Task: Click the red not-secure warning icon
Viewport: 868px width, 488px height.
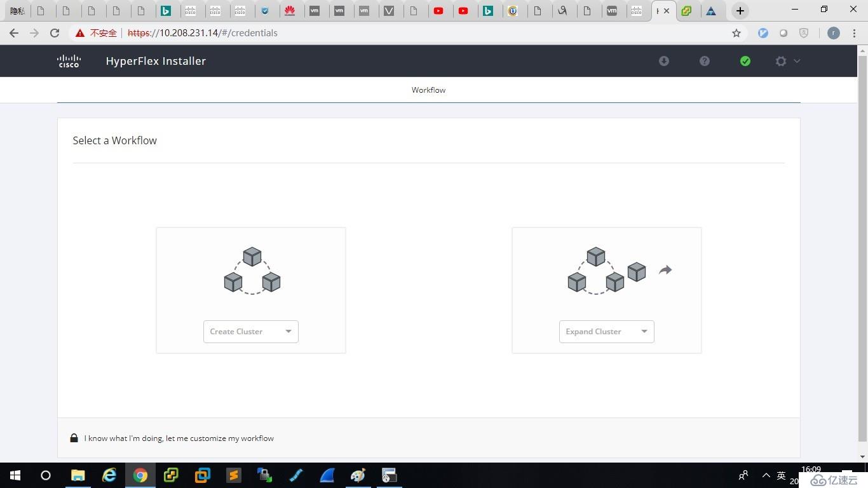Action: coord(79,33)
